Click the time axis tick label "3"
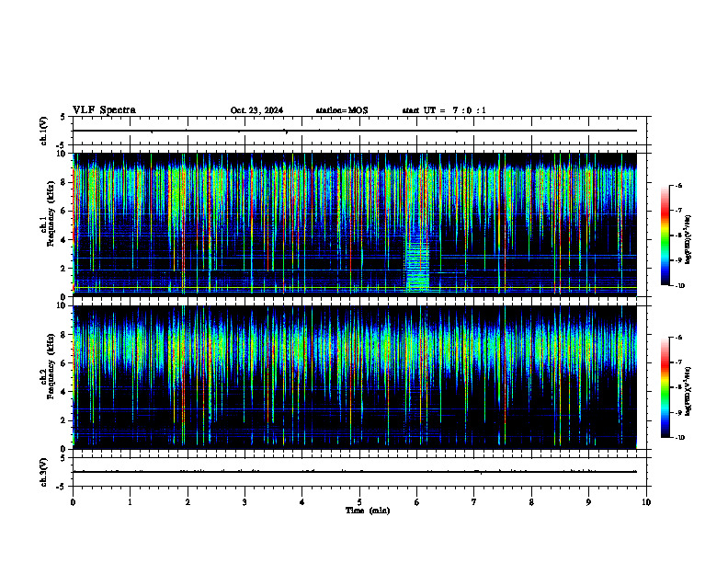728x563 pixels. point(245,502)
